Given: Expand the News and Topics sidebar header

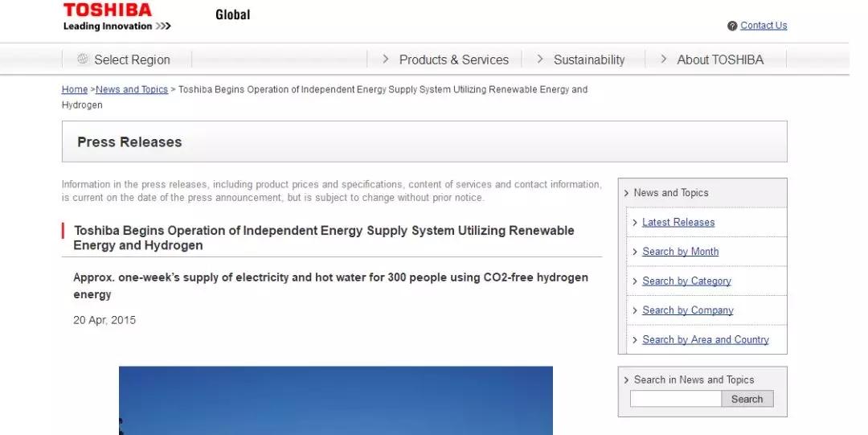Looking at the screenshot, I should tap(670, 193).
